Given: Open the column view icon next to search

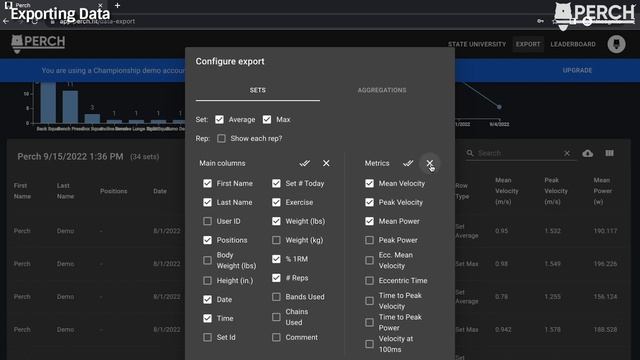Looking at the screenshot, I should pos(609,153).
